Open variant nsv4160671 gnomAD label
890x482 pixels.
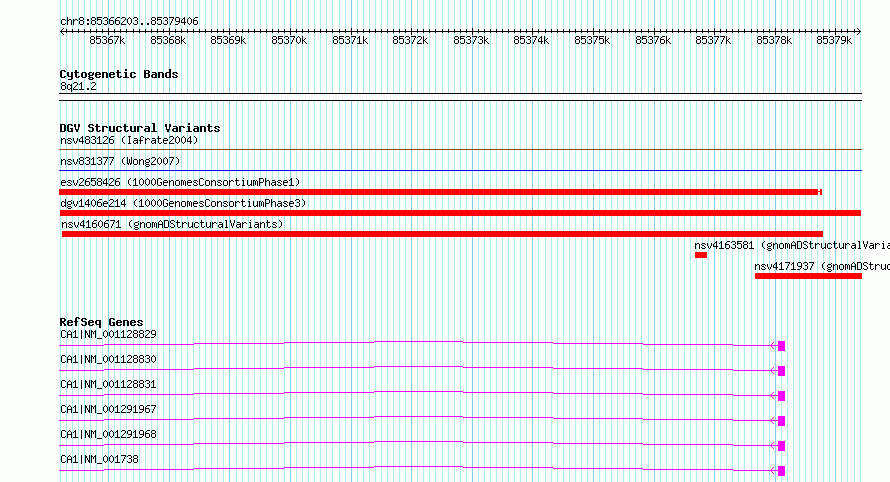tap(172, 224)
